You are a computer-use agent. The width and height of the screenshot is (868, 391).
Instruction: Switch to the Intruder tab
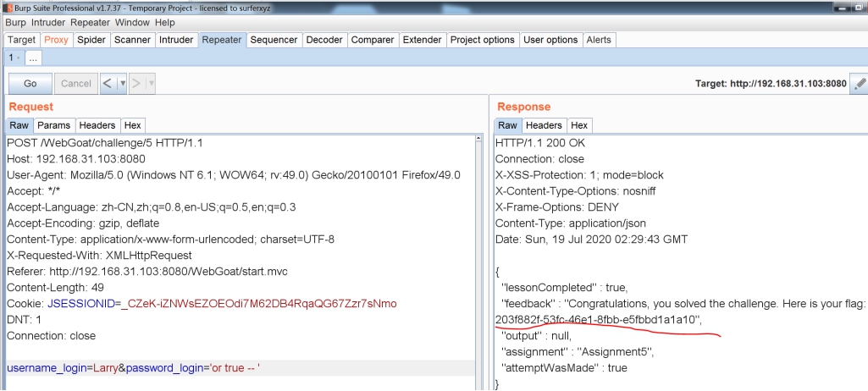coord(176,40)
